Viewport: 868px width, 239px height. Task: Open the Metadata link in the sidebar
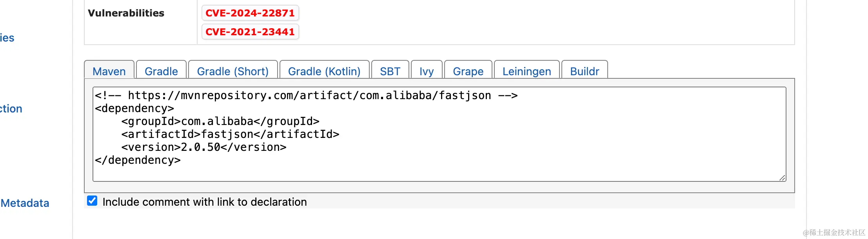coord(25,203)
